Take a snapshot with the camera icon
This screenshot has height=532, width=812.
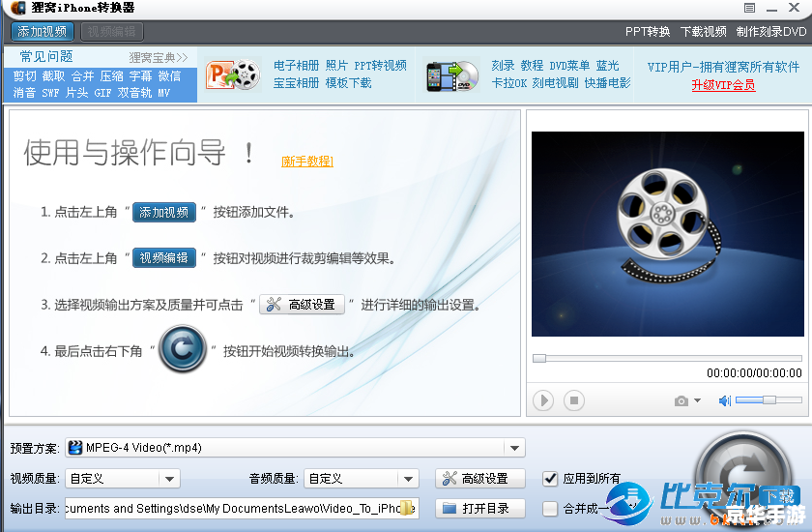(x=681, y=401)
